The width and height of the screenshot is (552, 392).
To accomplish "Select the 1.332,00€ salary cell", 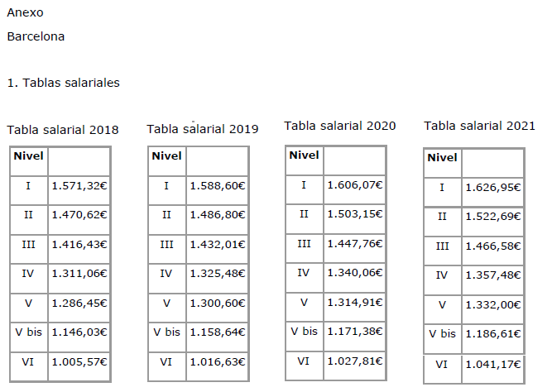I will 493,305.
